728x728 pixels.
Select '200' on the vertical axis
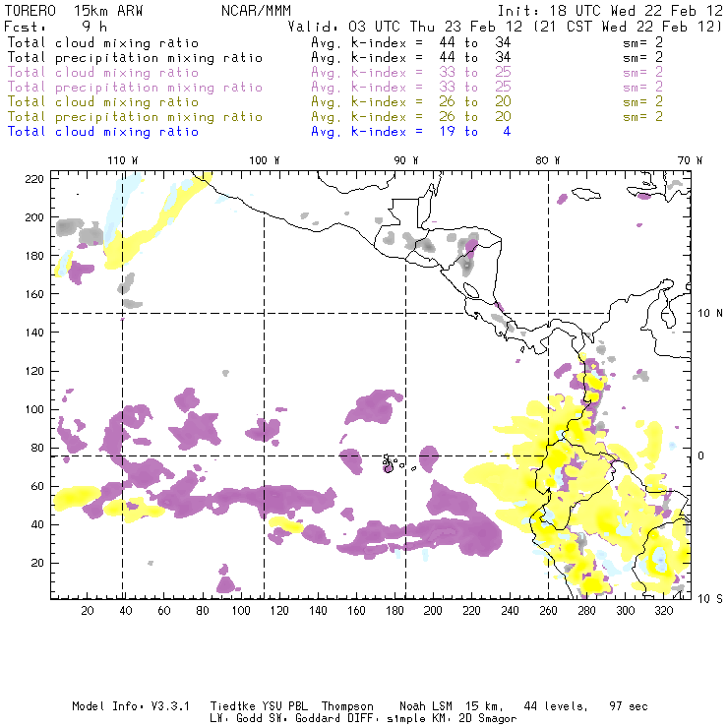coord(34,217)
